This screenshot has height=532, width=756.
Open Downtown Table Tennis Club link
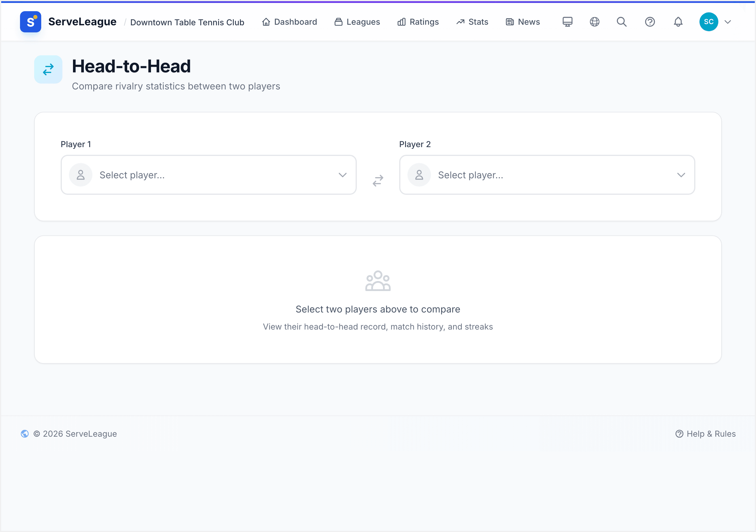pos(187,22)
